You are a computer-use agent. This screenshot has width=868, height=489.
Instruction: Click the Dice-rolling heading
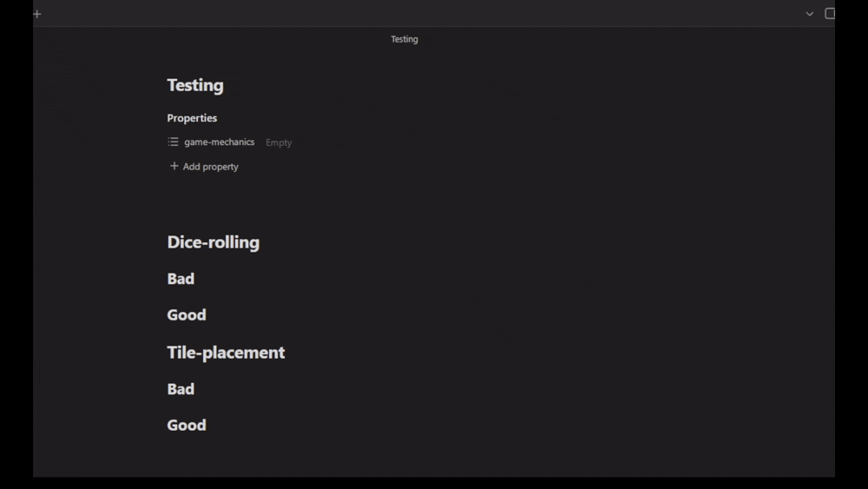(213, 242)
